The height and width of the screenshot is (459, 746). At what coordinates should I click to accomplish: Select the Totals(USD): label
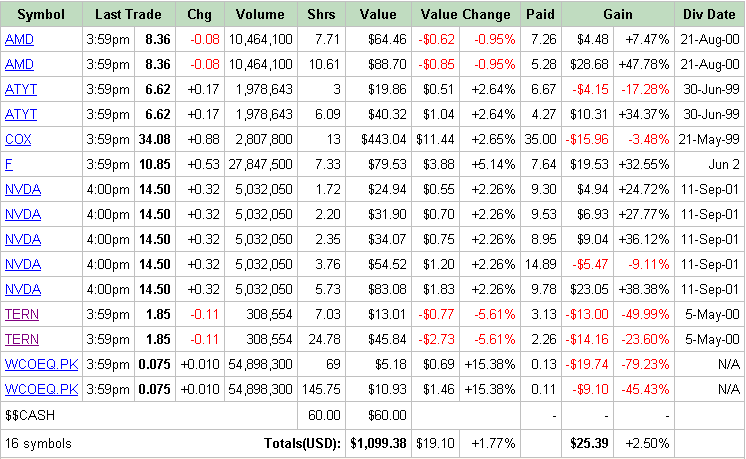[303, 443]
